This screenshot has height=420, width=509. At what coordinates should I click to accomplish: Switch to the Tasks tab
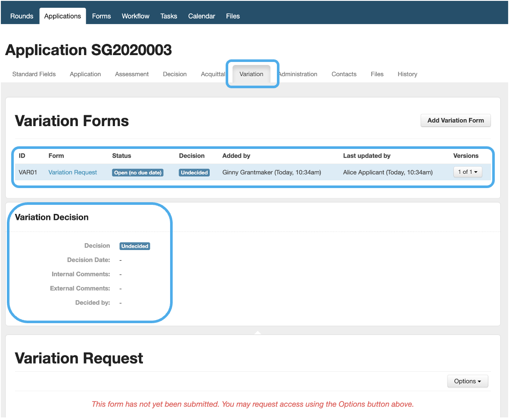pyautogui.click(x=168, y=16)
